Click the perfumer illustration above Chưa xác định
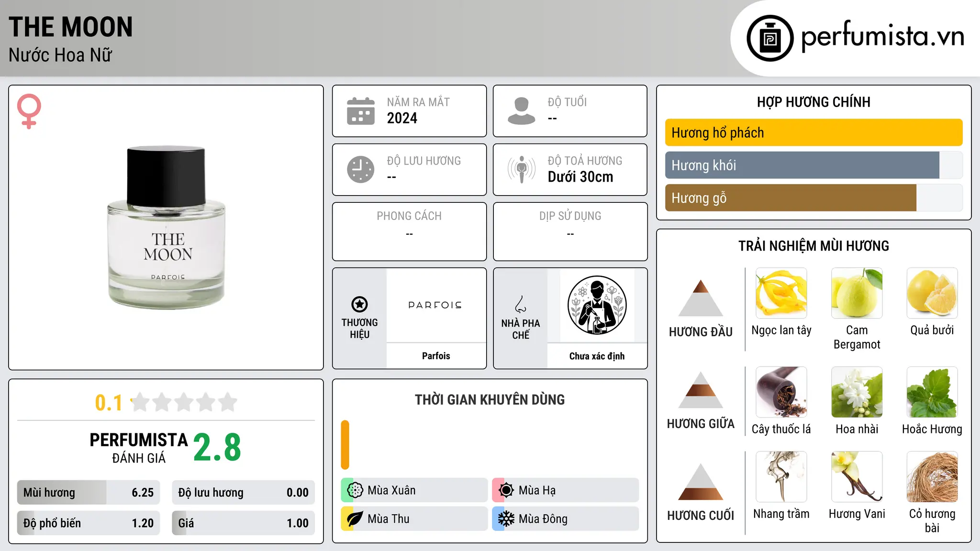Viewport: 980px width, 551px height. (x=597, y=305)
